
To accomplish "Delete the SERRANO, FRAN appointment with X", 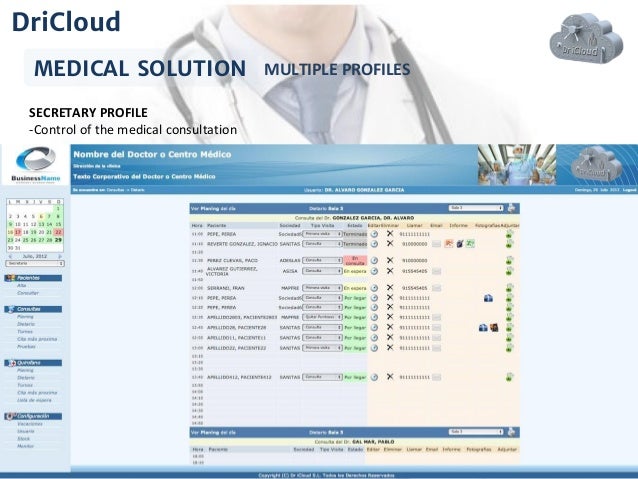I will 390,288.
